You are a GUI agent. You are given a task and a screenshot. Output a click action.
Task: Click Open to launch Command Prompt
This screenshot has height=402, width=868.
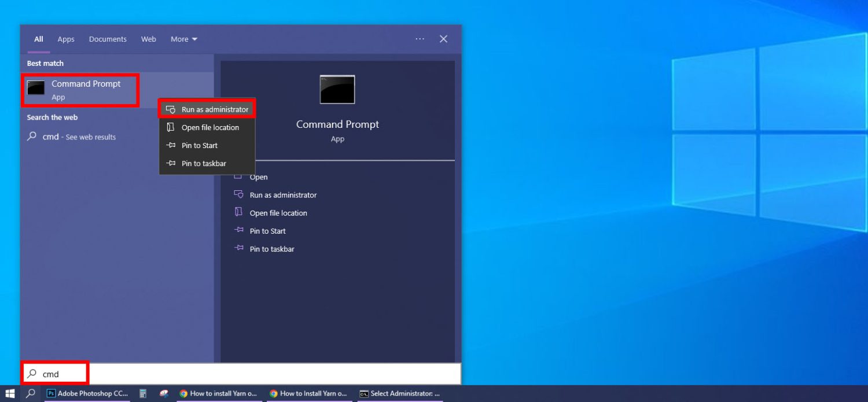coord(259,176)
